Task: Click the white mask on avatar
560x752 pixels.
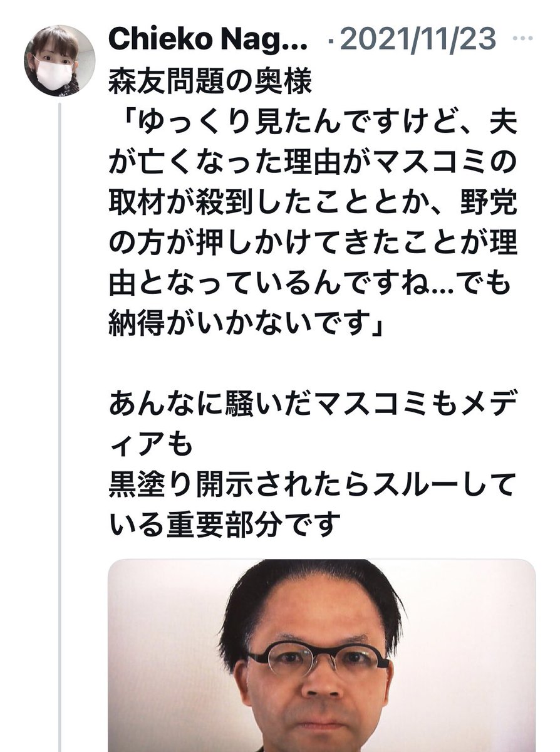Action: 54,75
